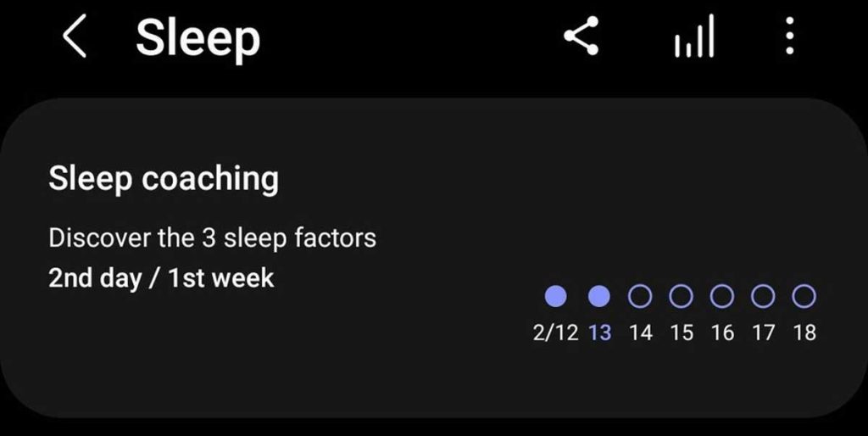Tap the highlighted 13 date label
The height and width of the screenshot is (436, 868).
tap(599, 333)
